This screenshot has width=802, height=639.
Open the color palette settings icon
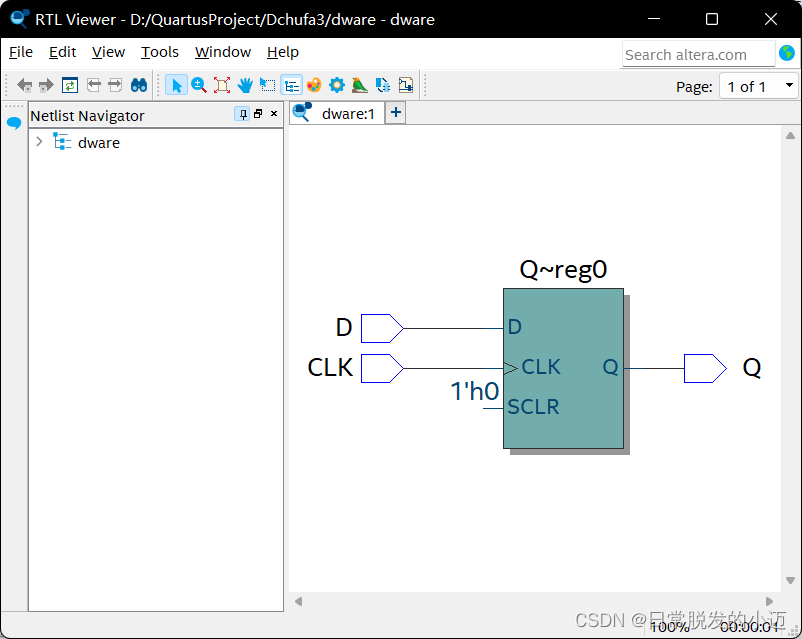[314, 85]
